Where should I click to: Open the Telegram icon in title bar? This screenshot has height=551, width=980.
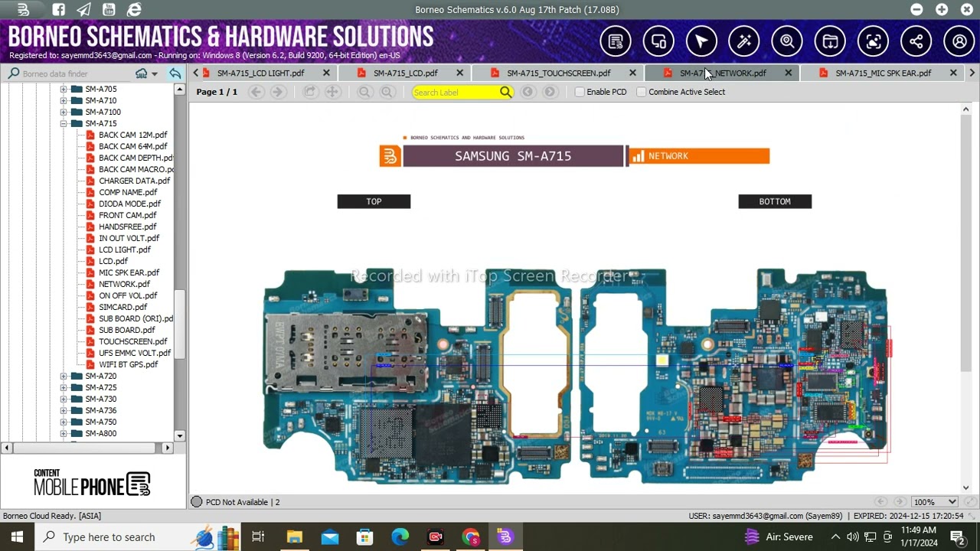coord(83,10)
